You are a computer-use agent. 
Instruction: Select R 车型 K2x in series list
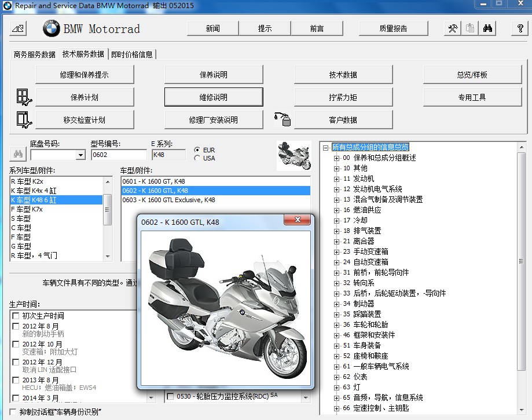56,181
